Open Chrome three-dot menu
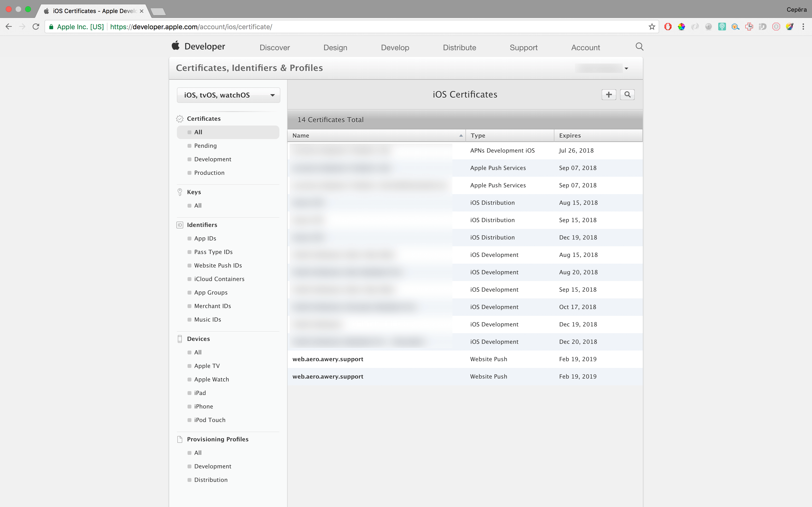 coord(803,27)
